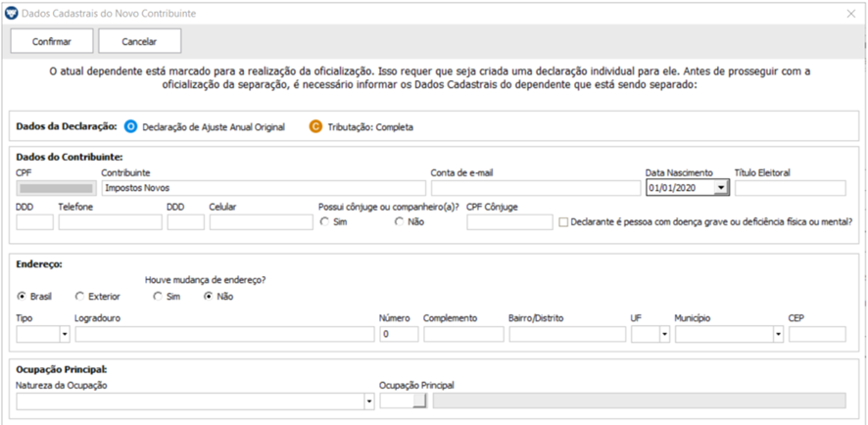Screen dimensions: 868x425
Task: Select Não for possui cônjuge ou companheiro
Action: (399, 222)
